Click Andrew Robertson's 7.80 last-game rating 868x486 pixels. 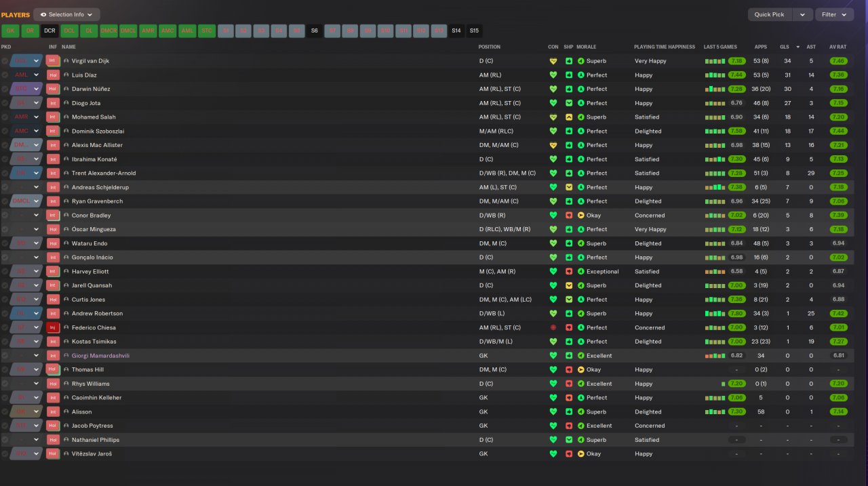coord(736,313)
